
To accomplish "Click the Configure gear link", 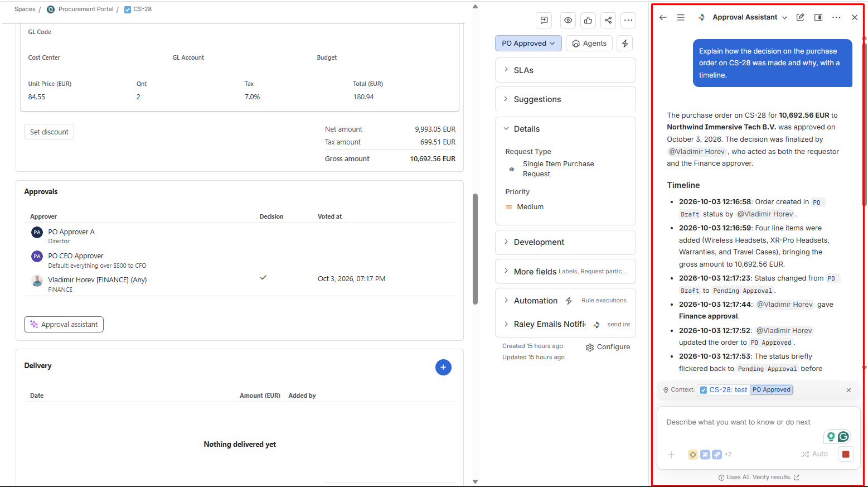I will click(608, 347).
